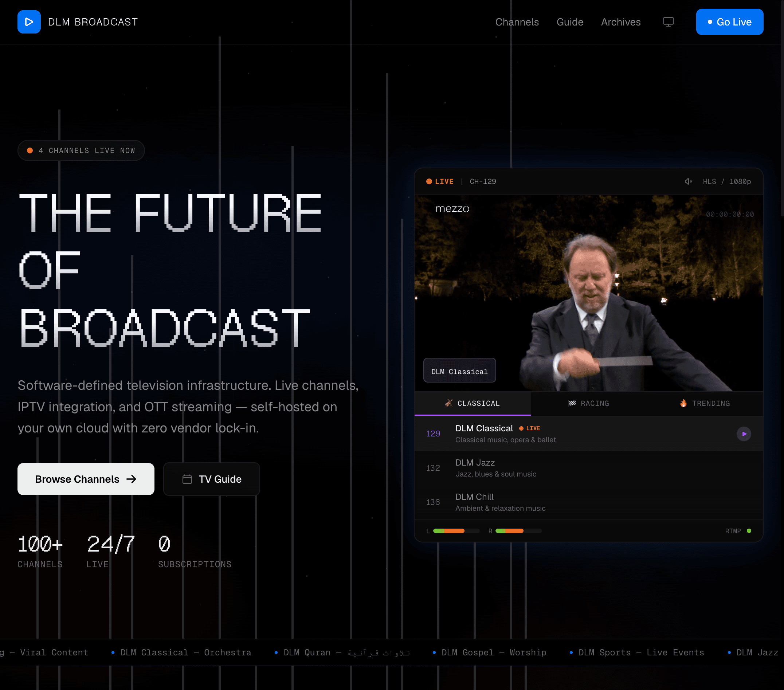Open the TV Guide button
Image resolution: width=784 pixels, height=690 pixels.
coord(212,479)
